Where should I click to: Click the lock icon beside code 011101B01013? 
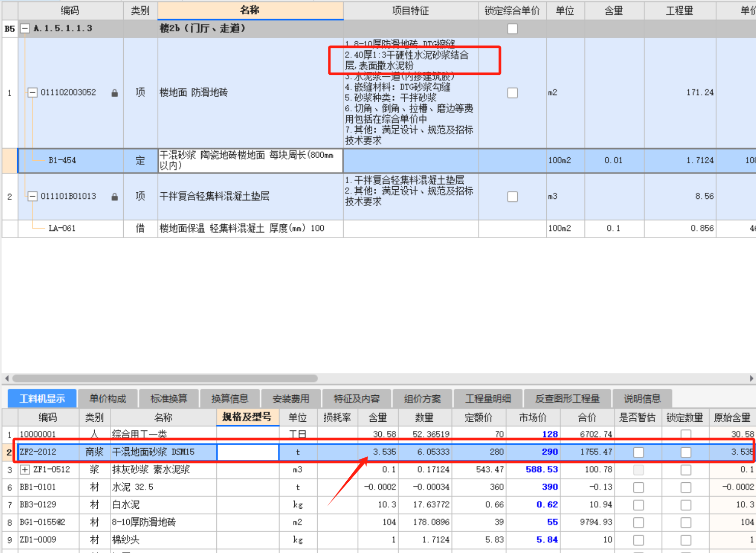tap(115, 197)
